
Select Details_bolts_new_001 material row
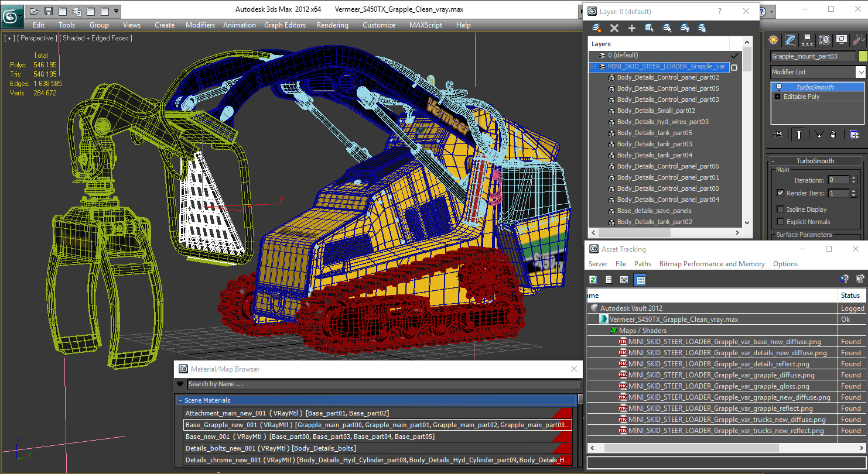coord(378,448)
